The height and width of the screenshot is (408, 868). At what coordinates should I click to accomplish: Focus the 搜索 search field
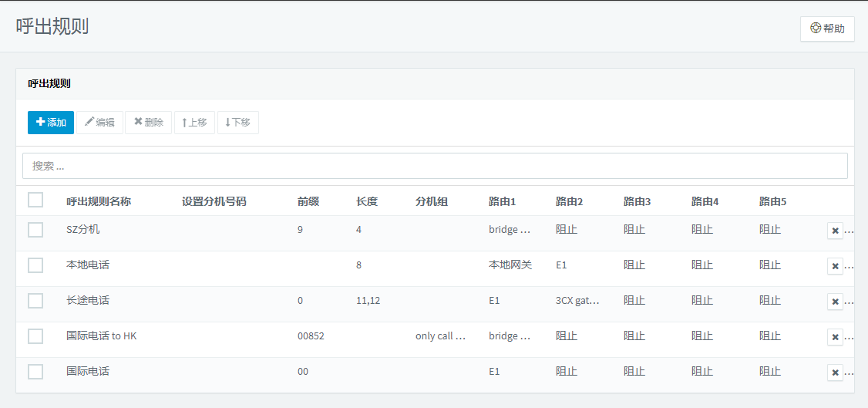(435, 166)
